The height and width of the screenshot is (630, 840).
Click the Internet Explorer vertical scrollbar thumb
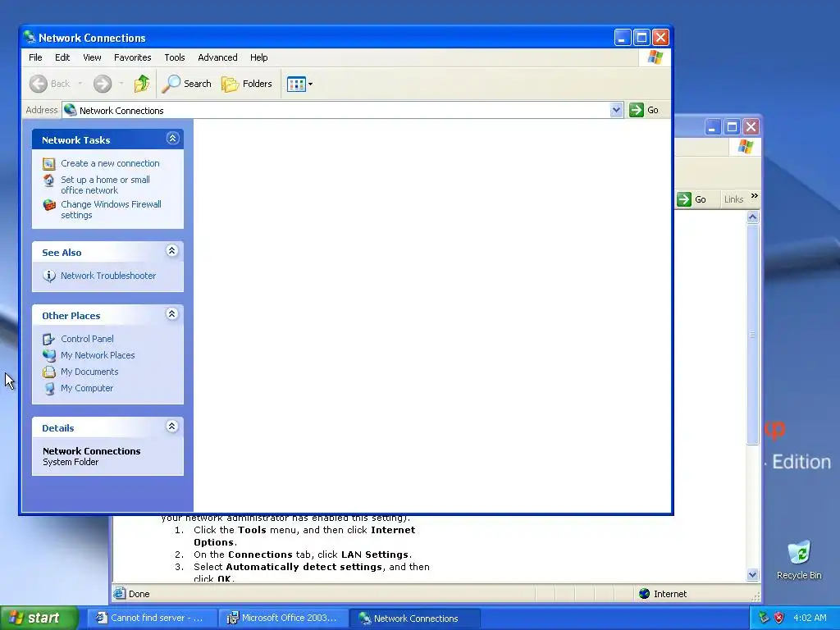753,335
